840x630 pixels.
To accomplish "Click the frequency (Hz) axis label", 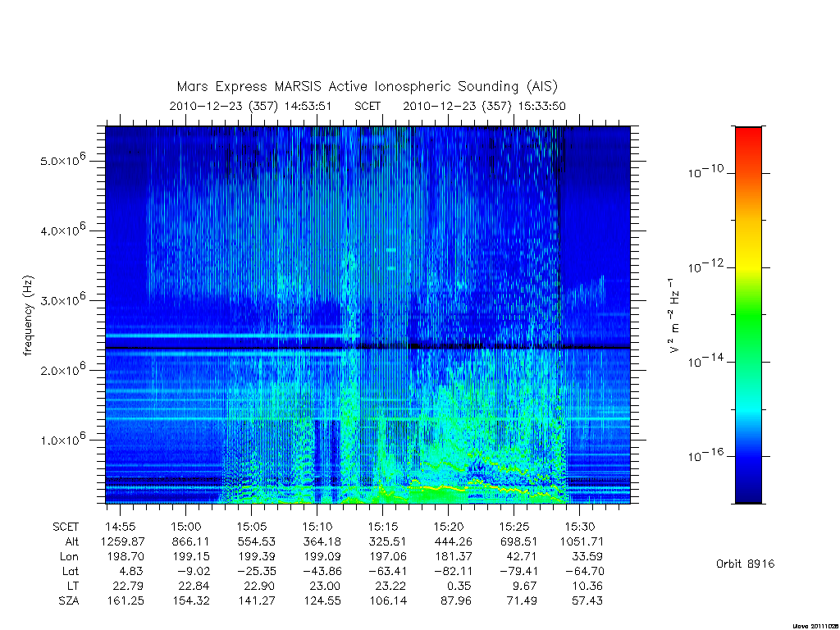I will (x=28, y=316).
